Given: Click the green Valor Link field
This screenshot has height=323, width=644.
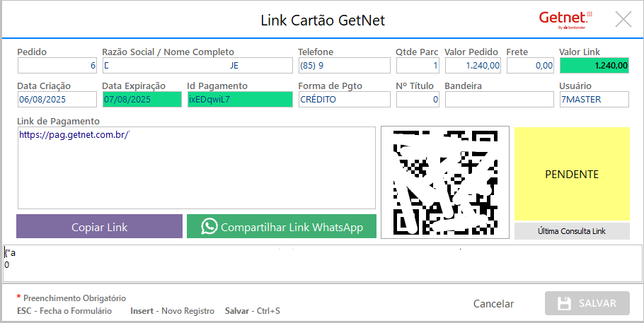Looking at the screenshot, I should point(594,66).
